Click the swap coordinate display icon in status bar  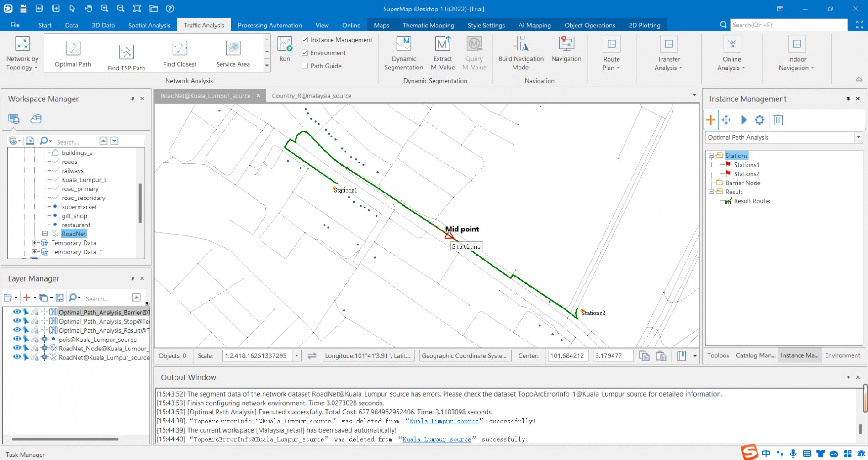click(x=312, y=356)
